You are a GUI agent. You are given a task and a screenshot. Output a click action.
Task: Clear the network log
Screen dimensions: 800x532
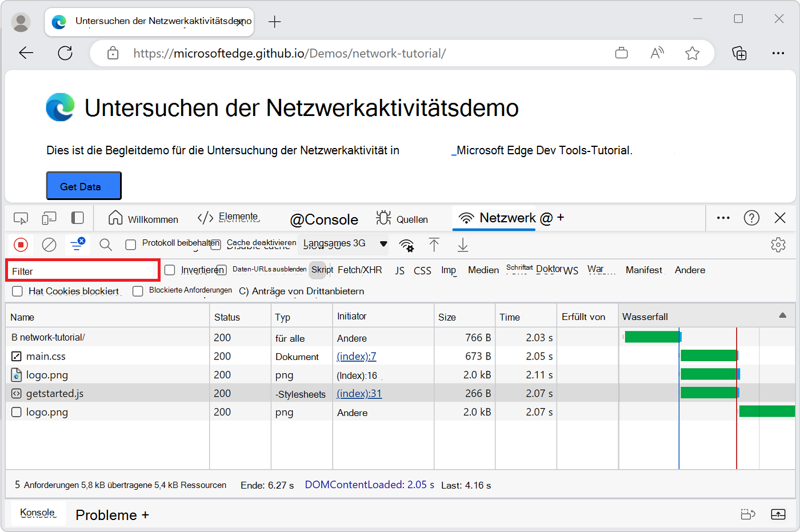[x=49, y=245]
